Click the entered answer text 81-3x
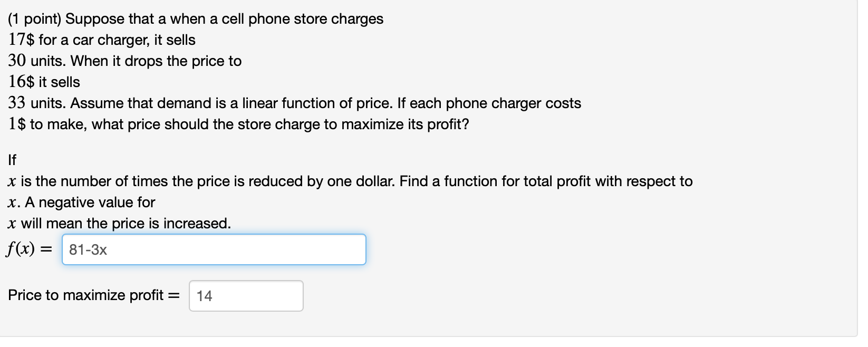 tap(87, 250)
